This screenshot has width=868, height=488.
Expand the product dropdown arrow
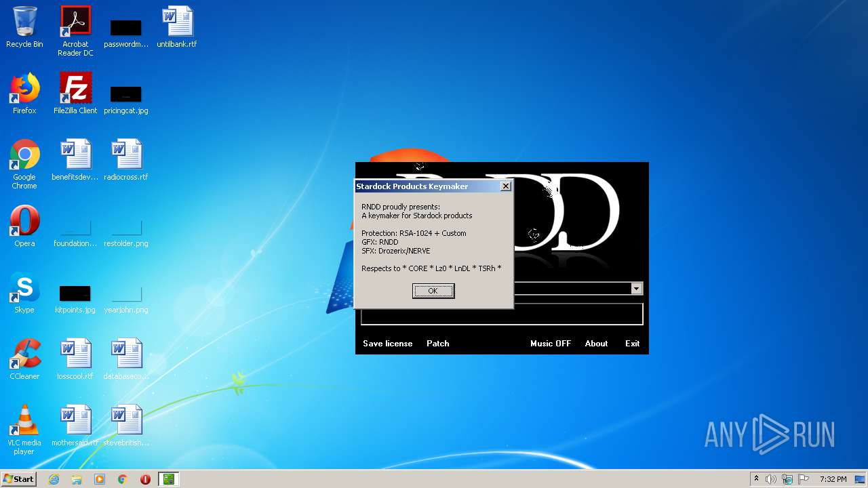click(636, 289)
